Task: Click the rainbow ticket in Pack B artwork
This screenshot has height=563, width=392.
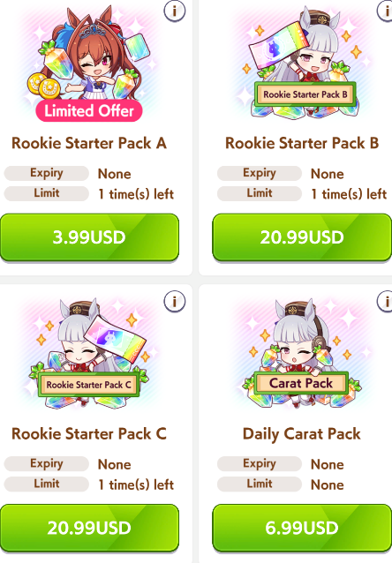Action: [280, 46]
